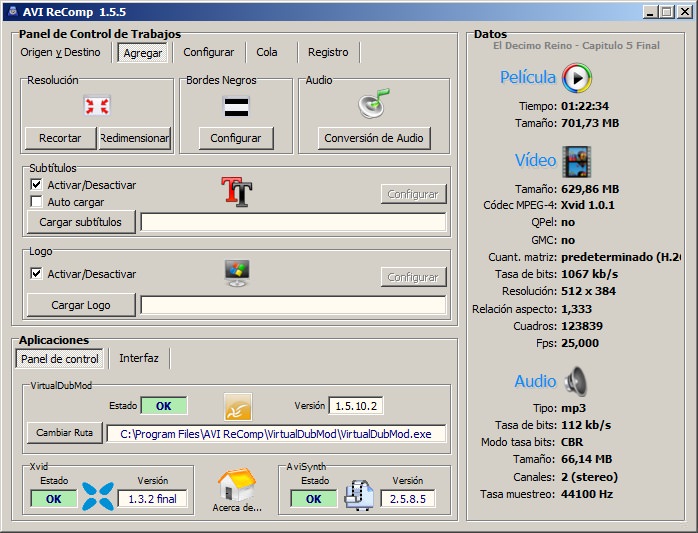Click the audio Tipo value mp3
The image size is (698, 533).
coord(573,408)
